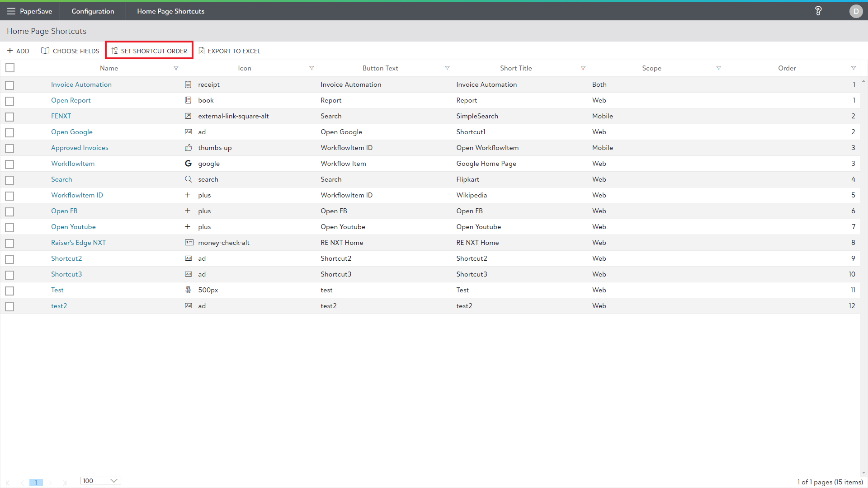Viewport: 868px width, 488px height.
Task: Click the help question mark icon
Action: [818, 11]
